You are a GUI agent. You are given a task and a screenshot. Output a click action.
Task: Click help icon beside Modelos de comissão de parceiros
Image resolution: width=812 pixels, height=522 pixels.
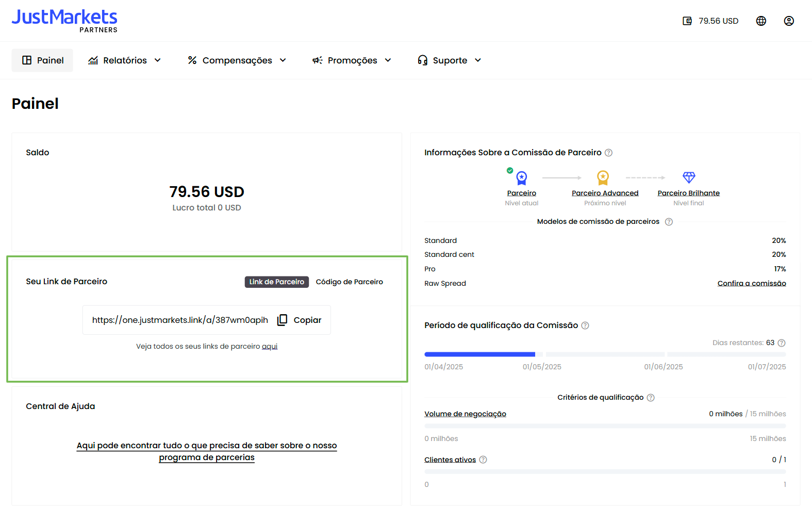tap(669, 222)
